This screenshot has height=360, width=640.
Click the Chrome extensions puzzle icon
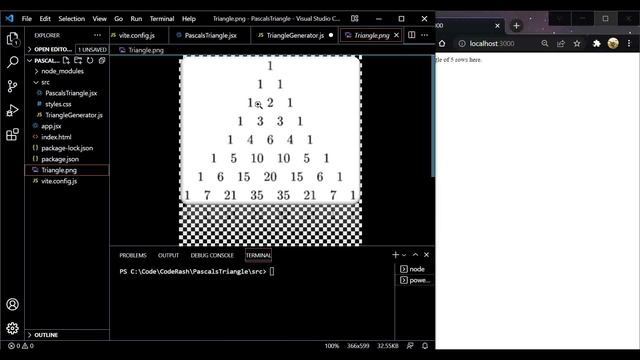point(597,43)
